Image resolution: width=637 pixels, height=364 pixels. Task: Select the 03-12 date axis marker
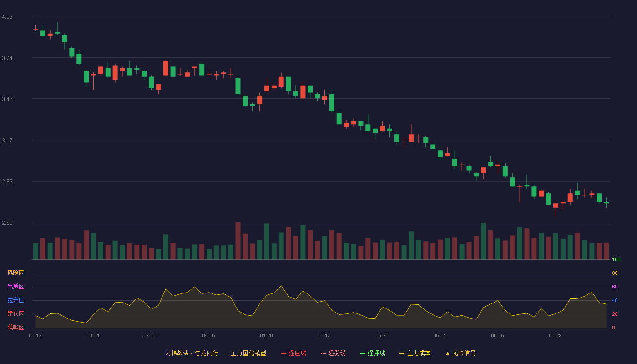pyautogui.click(x=35, y=335)
